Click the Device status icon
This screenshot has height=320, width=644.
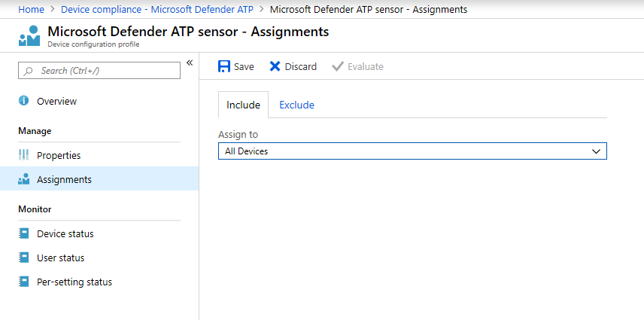pos(23,233)
